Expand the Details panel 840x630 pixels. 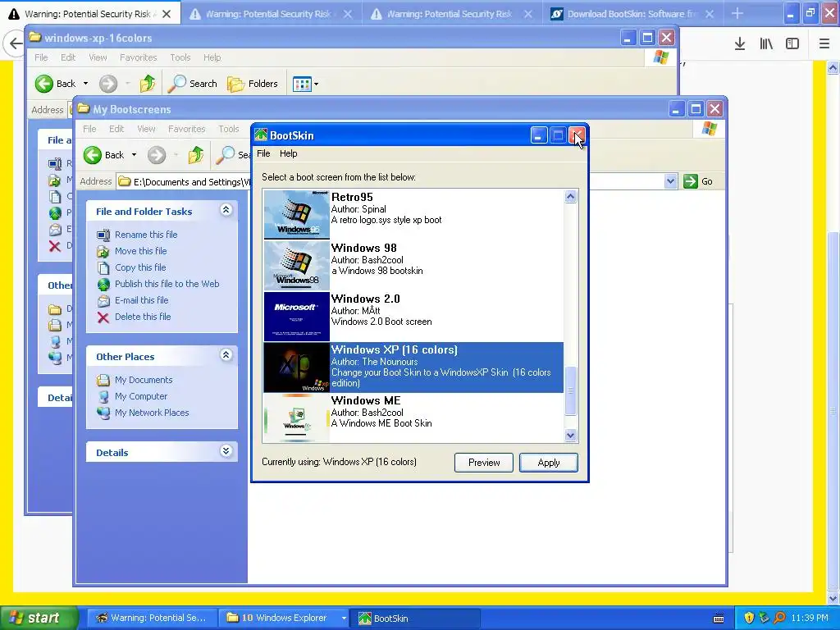[x=226, y=451]
